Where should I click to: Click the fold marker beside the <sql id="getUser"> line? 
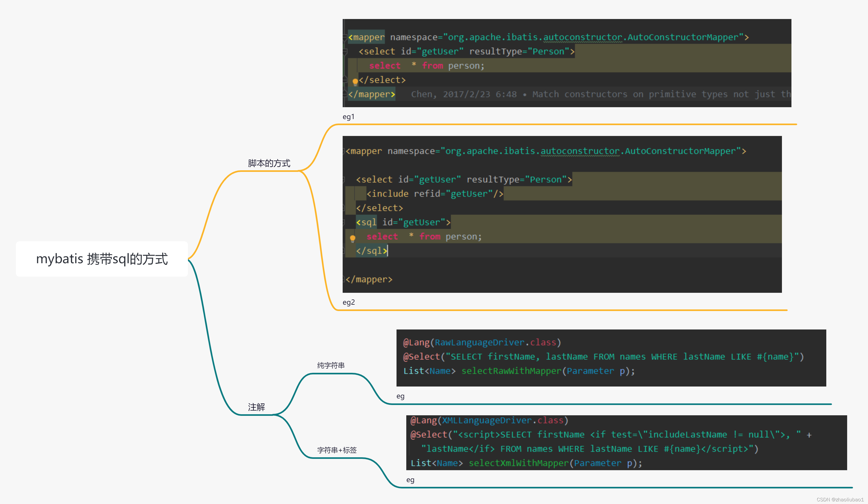344,222
